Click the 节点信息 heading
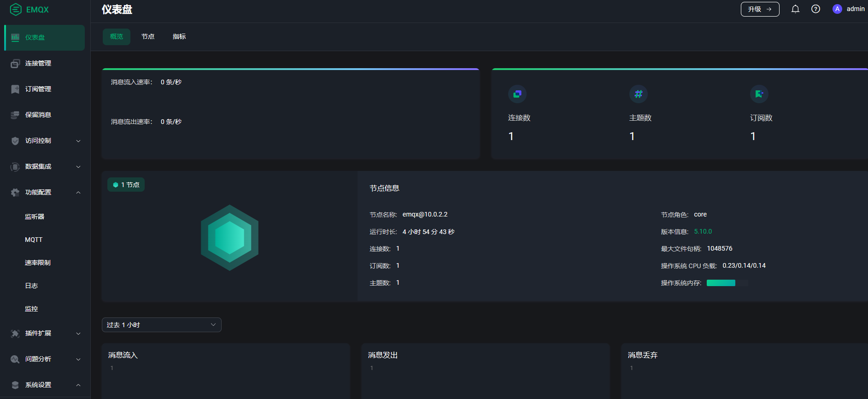 pos(385,188)
